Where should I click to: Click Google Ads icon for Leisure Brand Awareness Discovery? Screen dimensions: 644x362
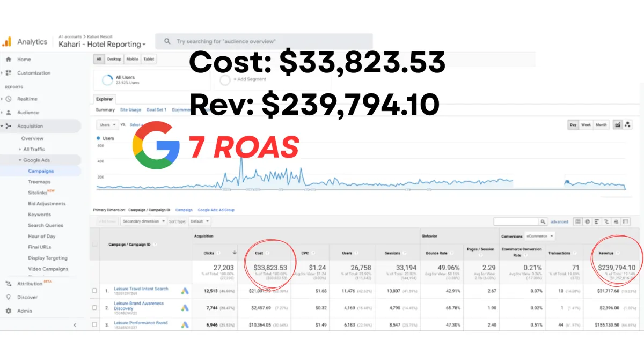[x=185, y=308]
